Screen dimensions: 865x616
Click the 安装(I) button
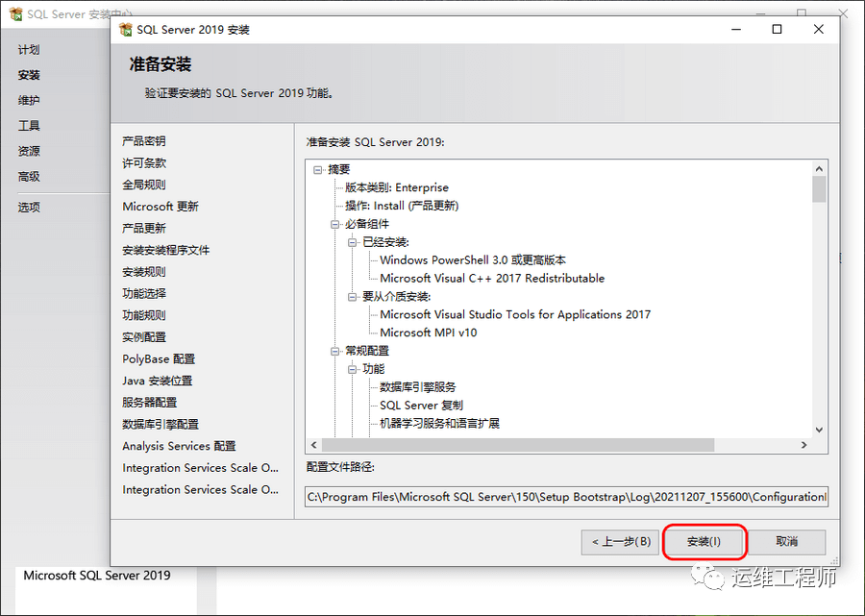click(x=704, y=542)
